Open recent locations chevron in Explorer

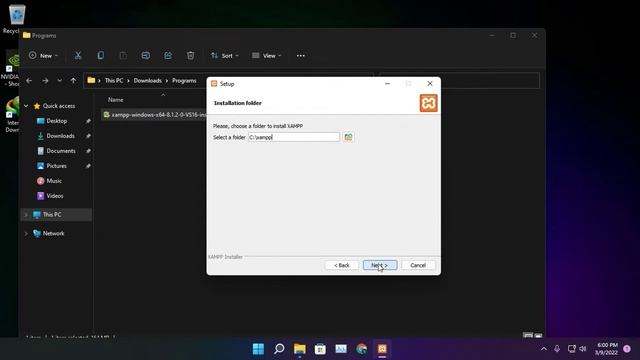[60, 81]
